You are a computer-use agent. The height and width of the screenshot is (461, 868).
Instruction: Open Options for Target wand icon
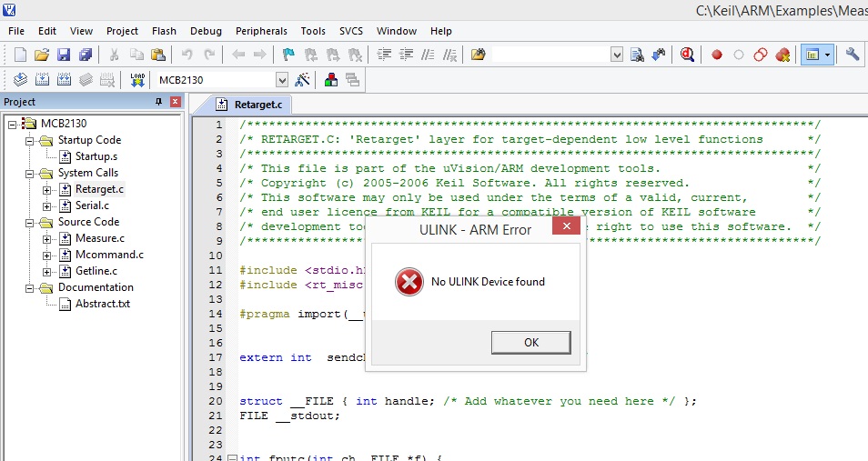pyautogui.click(x=302, y=80)
